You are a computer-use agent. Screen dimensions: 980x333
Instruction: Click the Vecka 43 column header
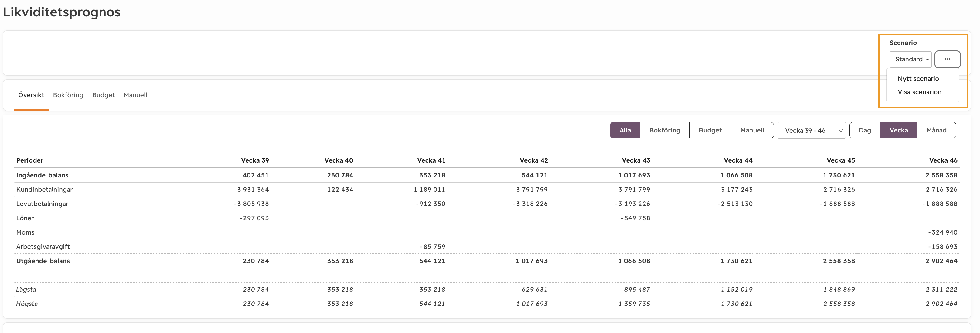636,160
